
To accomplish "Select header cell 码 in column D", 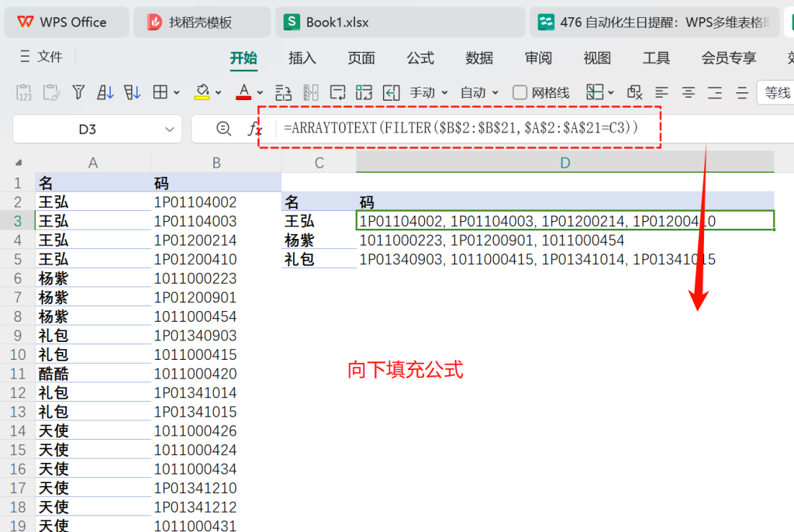I will click(x=565, y=202).
